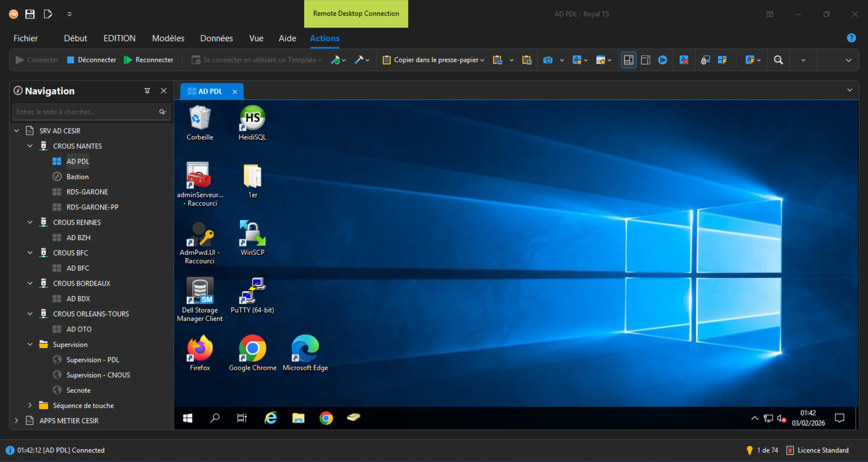Click the Reconnecter button
The width and height of the screenshot is (868, 462).
[x=149, y=60]
